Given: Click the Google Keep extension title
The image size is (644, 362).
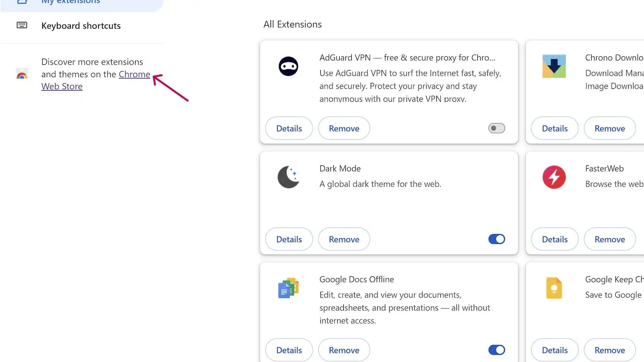Looking at the screenshot, I should (615, 280).
